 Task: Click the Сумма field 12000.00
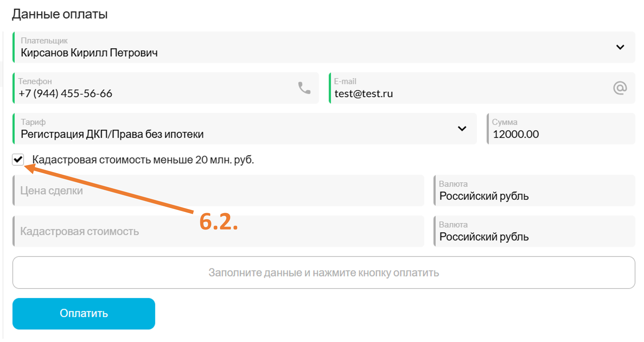pos(561,129)
